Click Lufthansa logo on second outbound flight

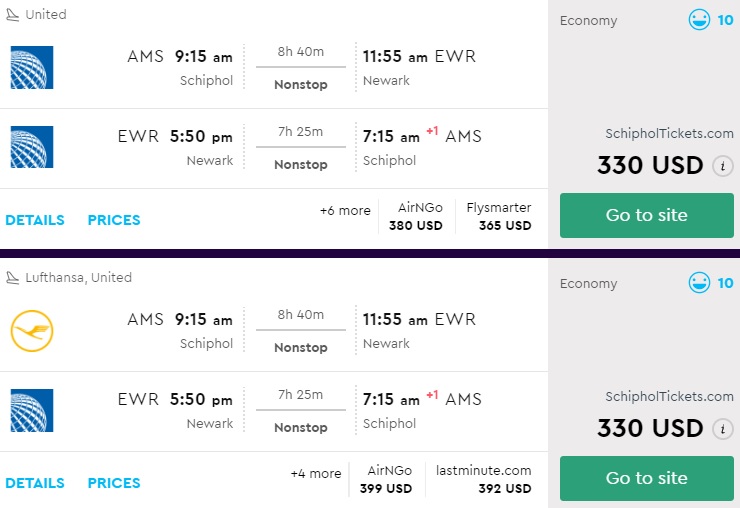pos(31,330)
